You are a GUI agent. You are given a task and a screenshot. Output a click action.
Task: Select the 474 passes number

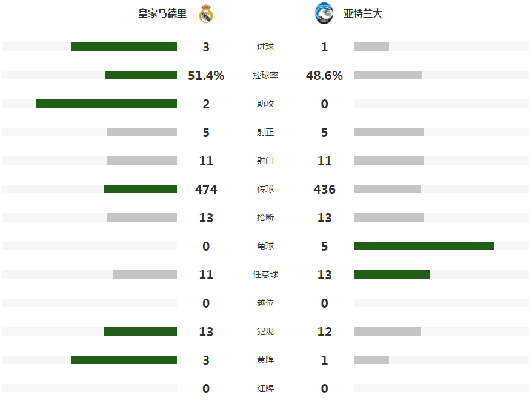point(206,189)
